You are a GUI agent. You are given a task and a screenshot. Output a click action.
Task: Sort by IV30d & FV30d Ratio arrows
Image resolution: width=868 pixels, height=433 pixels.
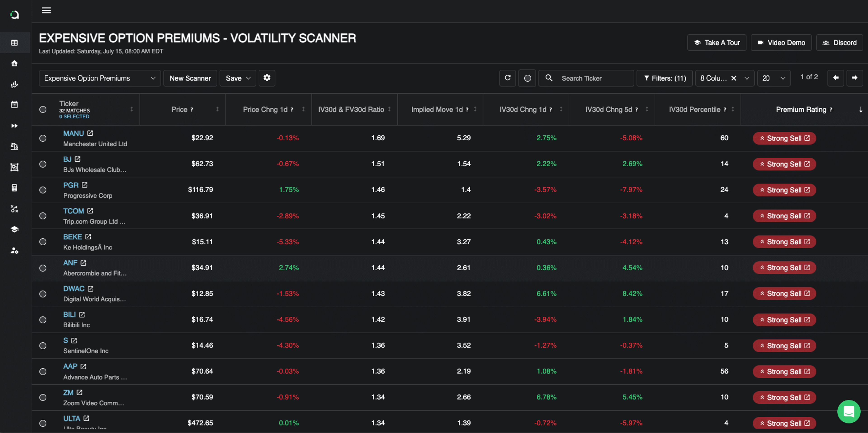coord(389,109)
